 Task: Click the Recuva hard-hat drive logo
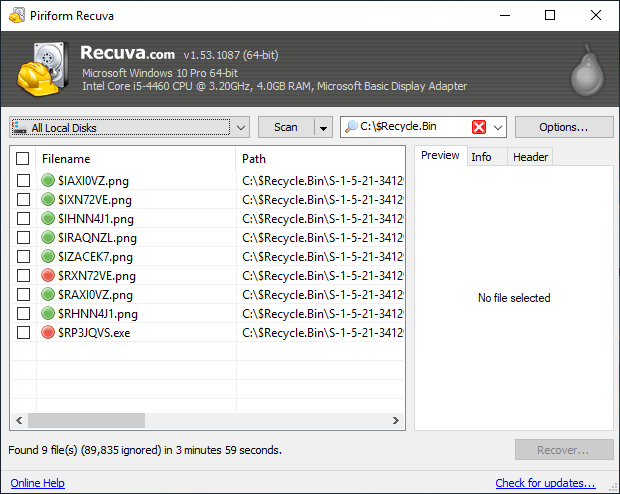pos(42,69)
